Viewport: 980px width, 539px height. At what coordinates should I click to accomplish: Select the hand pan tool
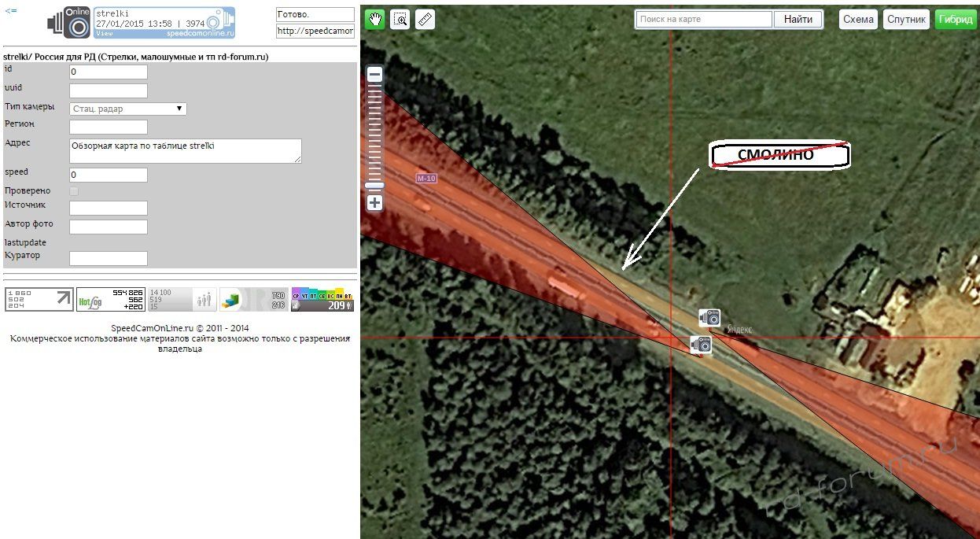coord(374,20)
